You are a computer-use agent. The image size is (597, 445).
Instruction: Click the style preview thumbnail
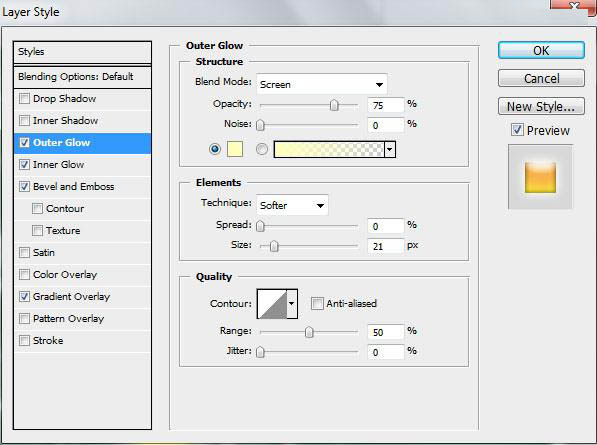pyautogui.click(x=540, y=177)
